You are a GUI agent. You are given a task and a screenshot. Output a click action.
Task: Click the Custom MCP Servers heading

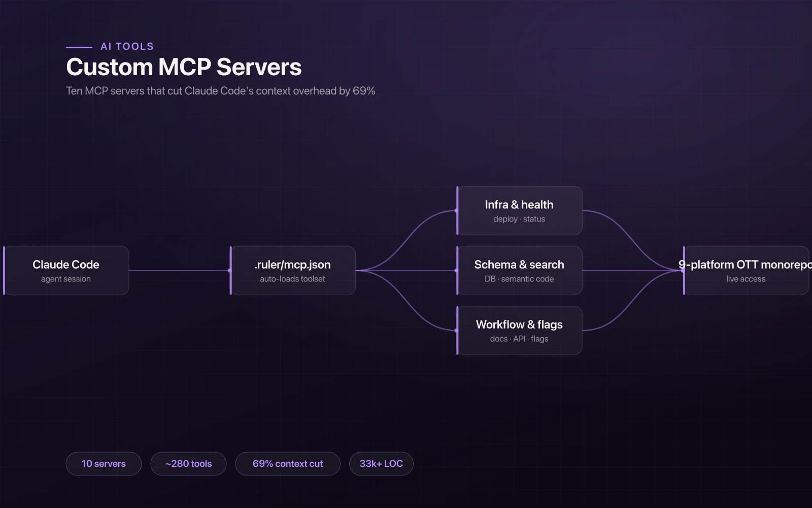184,68
